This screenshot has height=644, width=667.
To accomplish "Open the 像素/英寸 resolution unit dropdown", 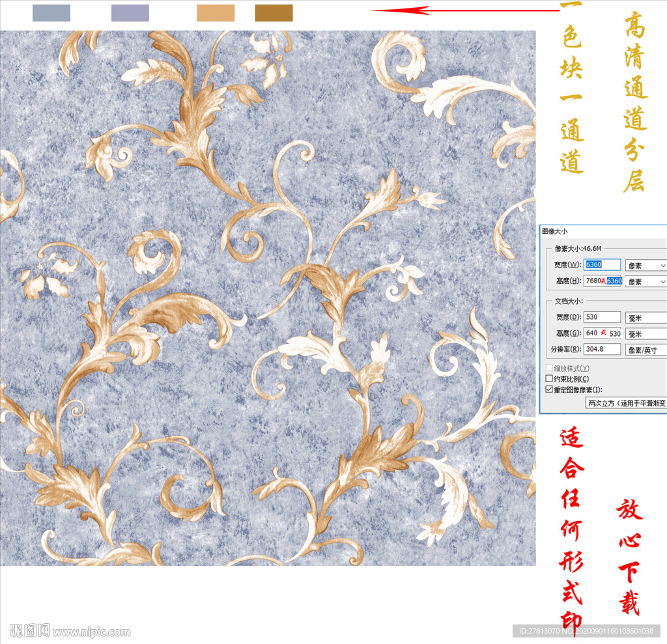I will point(646,350).
